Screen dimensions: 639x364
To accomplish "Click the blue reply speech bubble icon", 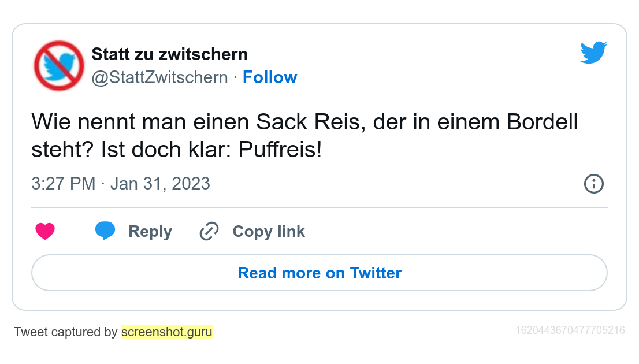I will tap(105, 231).
